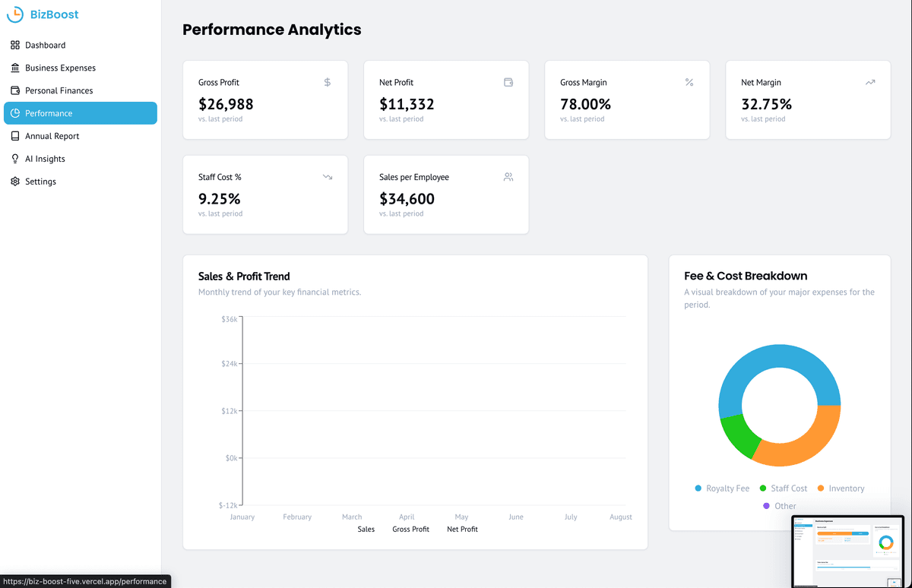Toggle the Sales series in the trend chart legend

point(365,529)
